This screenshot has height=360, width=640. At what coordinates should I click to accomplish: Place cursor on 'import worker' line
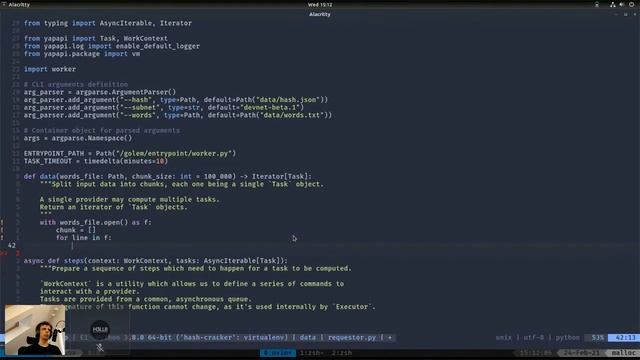(x=50, y=69)
